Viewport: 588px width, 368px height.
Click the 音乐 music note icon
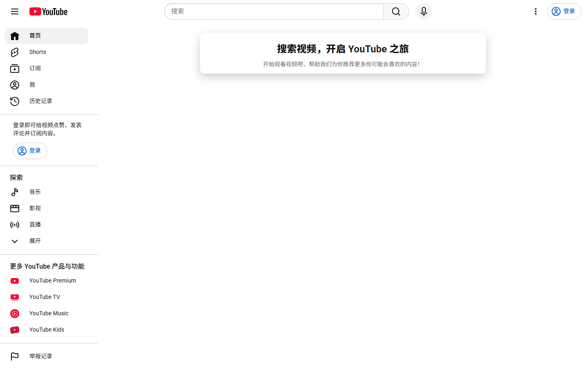[x=15, y=192]
